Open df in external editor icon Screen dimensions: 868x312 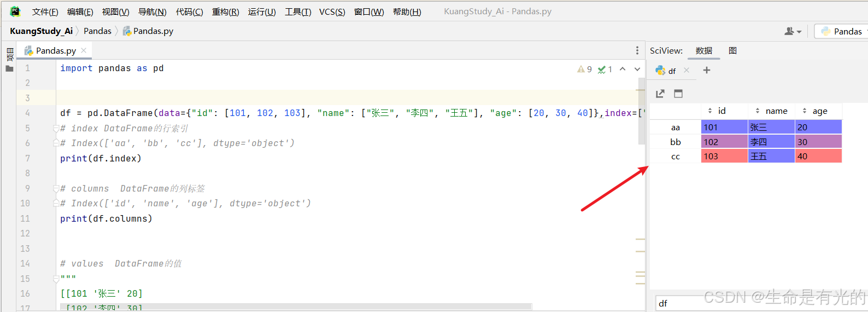[x=660, y=94]
